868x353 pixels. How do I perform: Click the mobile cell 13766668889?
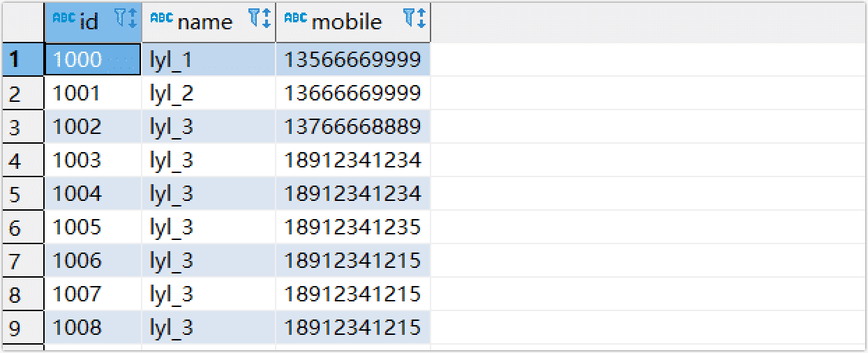(x=352, y=127)
